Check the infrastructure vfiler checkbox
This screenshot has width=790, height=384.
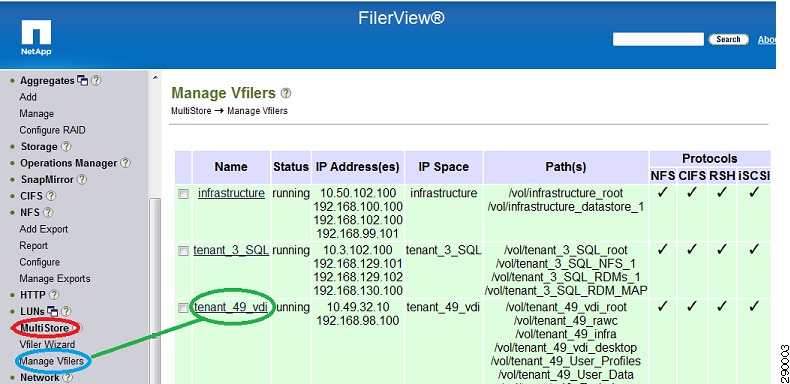[x=184, y=194]
